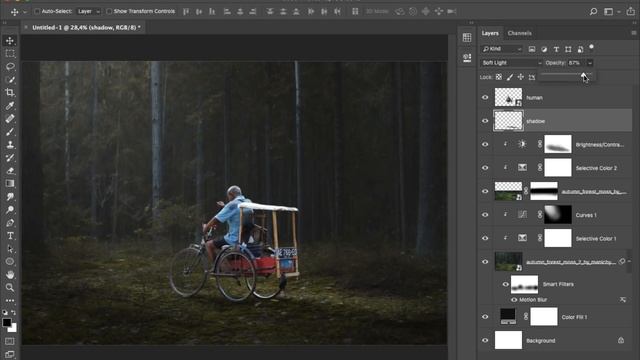This screenshot has height=360, width=640.
Task: Select the Eraser tool
Action: (x=10, y=171)
